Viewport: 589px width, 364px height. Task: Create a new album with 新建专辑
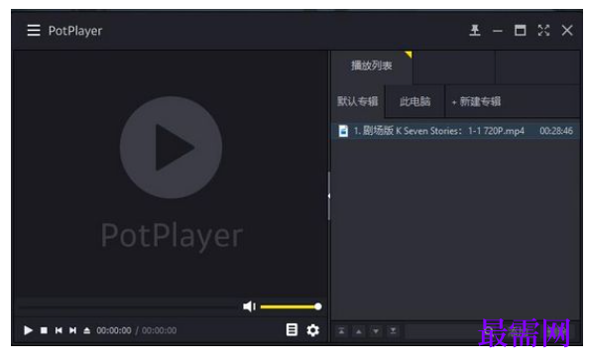[x=476, y=101]
